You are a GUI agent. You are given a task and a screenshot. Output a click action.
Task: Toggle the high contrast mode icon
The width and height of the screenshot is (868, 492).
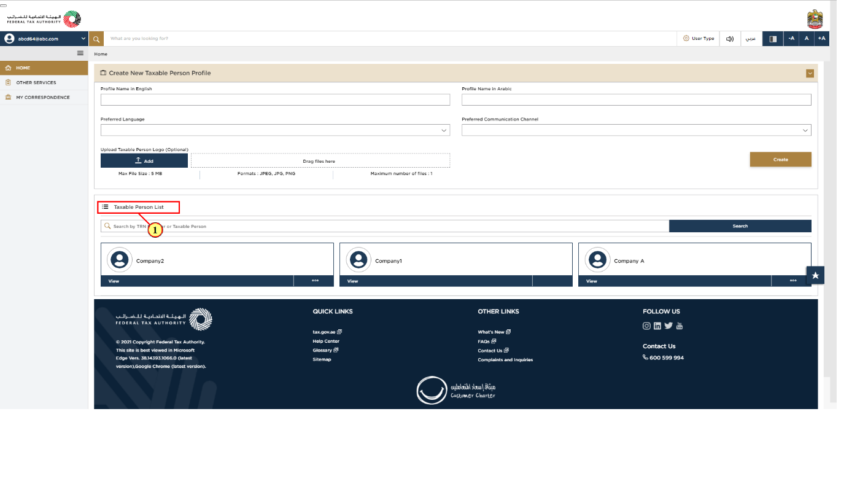tap(773, 39)
